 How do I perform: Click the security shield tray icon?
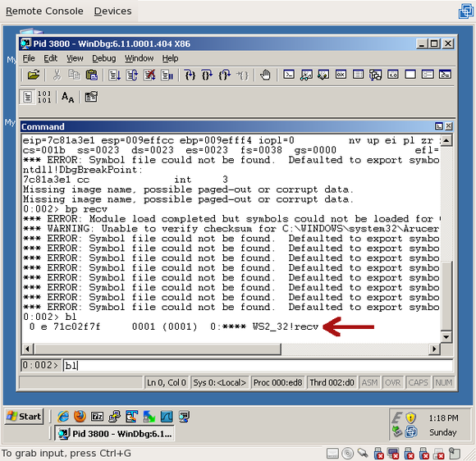click(410, 418)
